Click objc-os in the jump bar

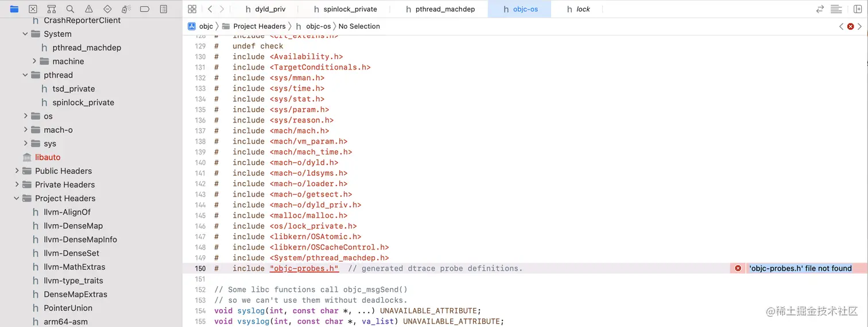[x=313, y=26]
